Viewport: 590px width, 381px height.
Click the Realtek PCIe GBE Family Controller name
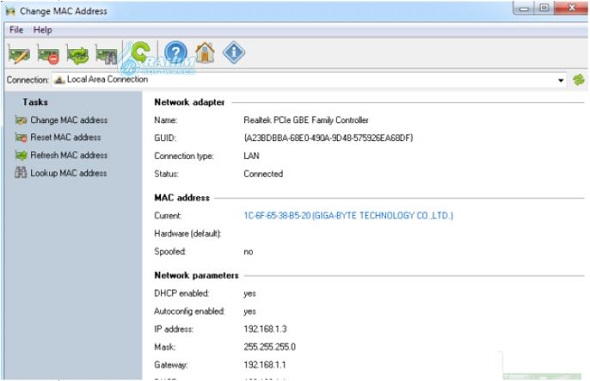(306, 120)
